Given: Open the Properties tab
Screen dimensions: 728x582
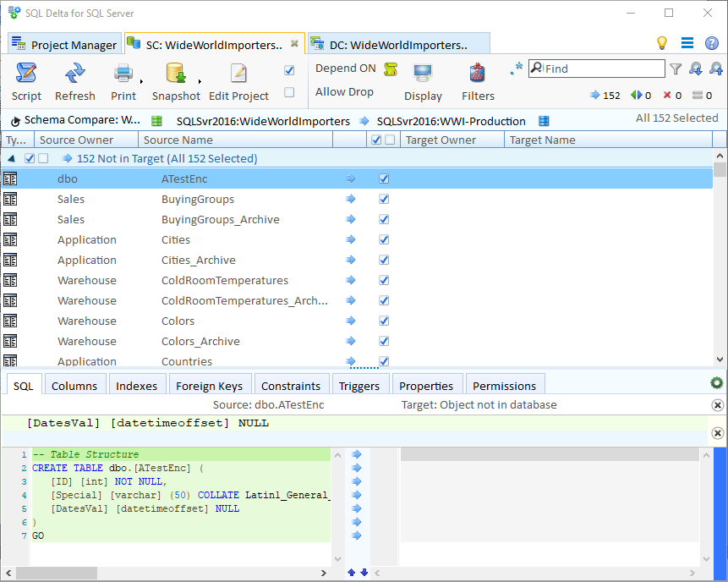Looking at the screenshot, I should pyautogui.click(x=426, y=386).
